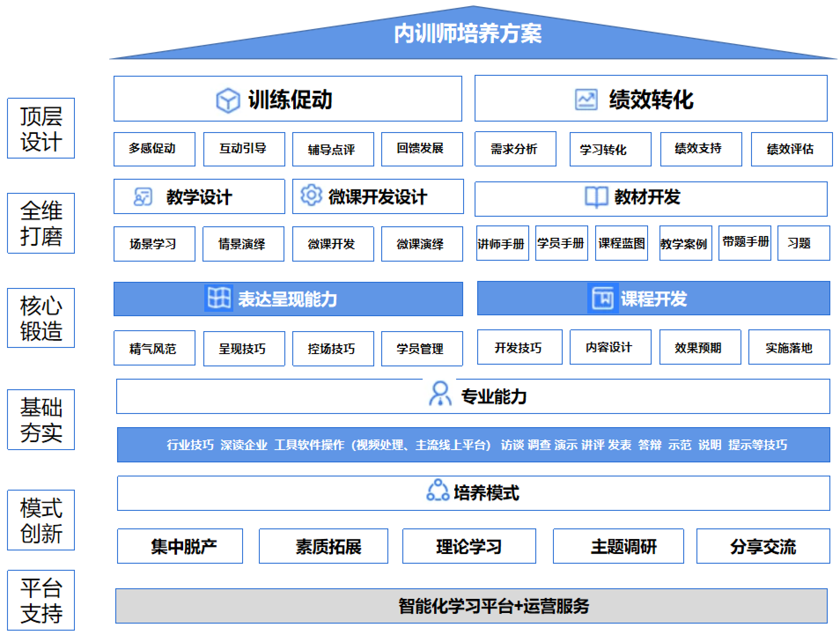Open the 讲师手册 box
Image resolution: width=840 pixels, height=635 pixels.
pos(502,244)
